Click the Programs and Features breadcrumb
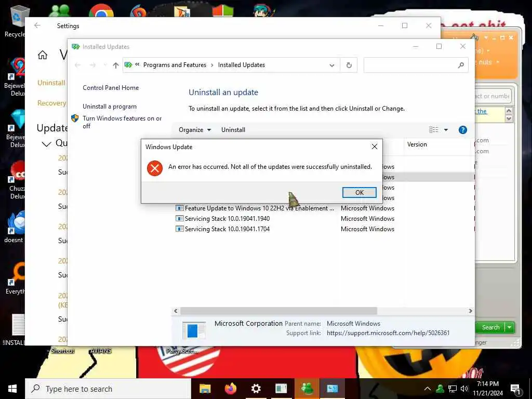 point(175,65)
